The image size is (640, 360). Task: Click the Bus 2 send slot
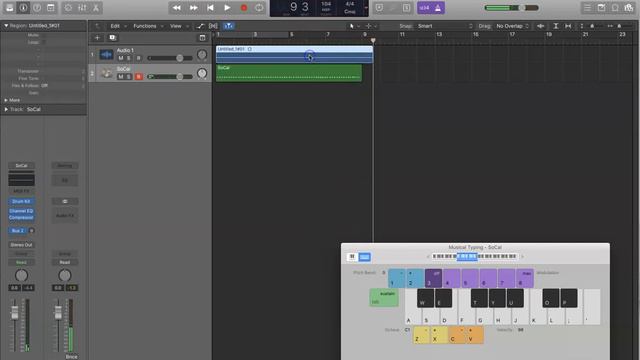pyautogui.click(x=18, y=231)
